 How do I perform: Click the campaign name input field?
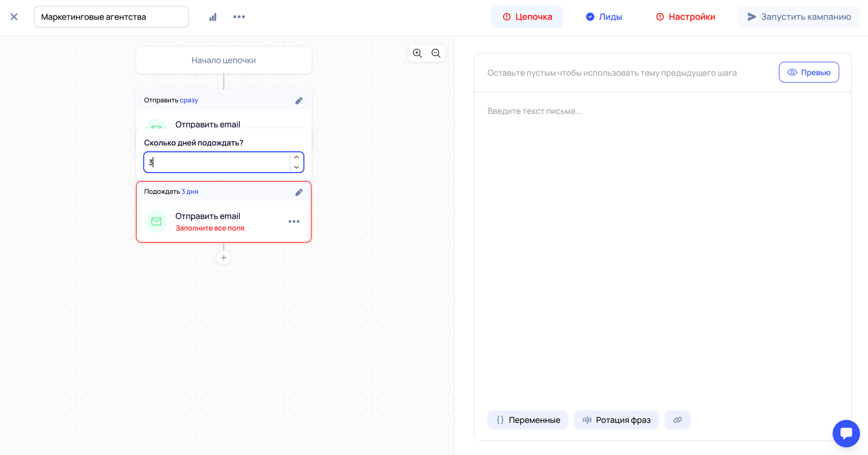(111, 17)
